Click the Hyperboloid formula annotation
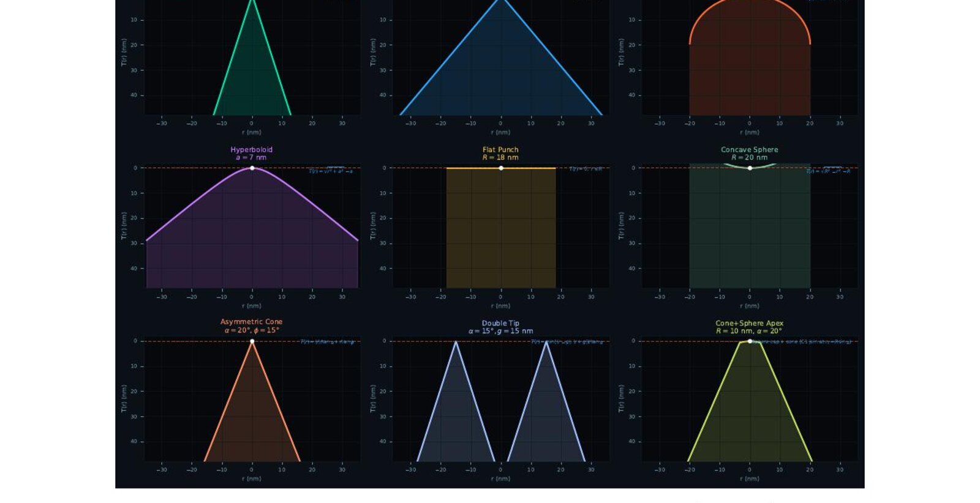The width and height of the screenshot is (980, 503). 331,171
